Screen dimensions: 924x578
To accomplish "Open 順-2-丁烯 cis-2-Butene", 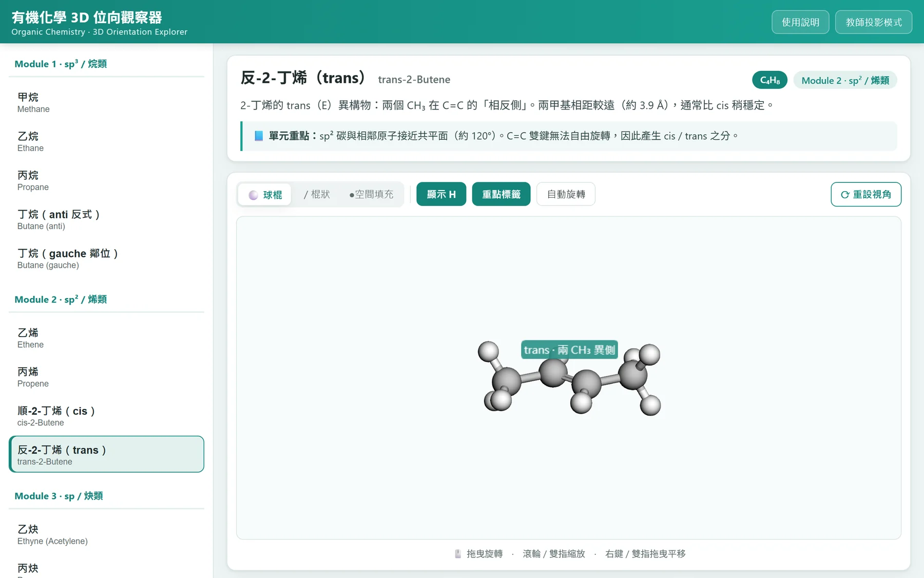I will click(106, 416).
